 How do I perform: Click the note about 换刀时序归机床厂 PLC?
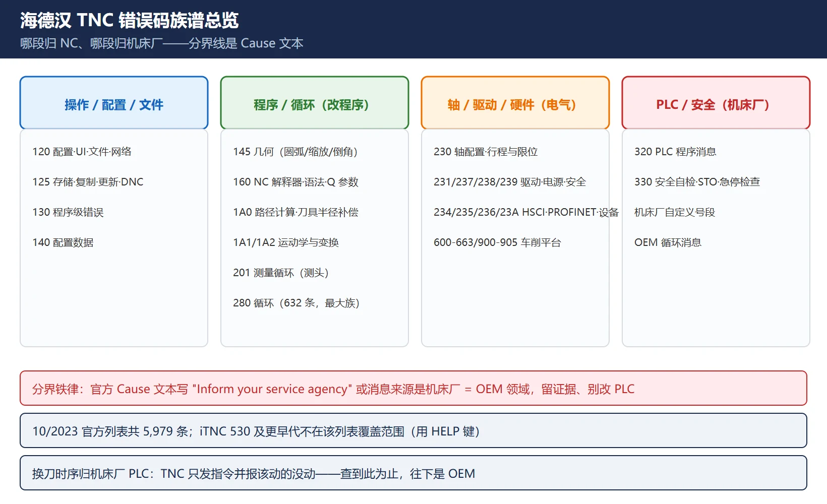(x=413, y=473)
